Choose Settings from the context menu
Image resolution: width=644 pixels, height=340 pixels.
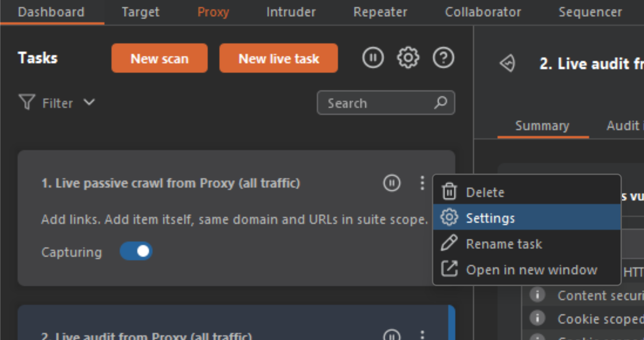coord(527,217)
